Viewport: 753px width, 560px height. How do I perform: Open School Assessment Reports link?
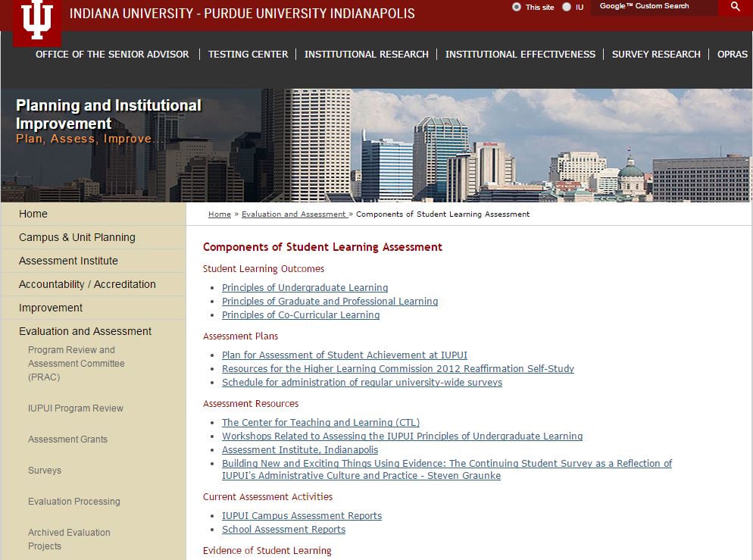284,529
